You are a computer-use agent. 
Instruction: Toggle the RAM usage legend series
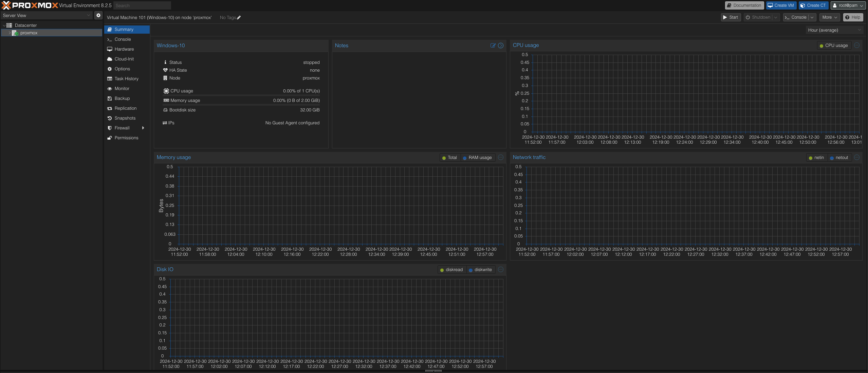pos(477,158)
